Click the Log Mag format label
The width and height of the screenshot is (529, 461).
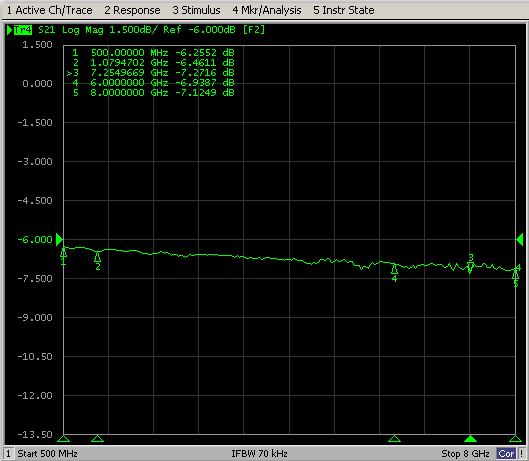point(83,30)
